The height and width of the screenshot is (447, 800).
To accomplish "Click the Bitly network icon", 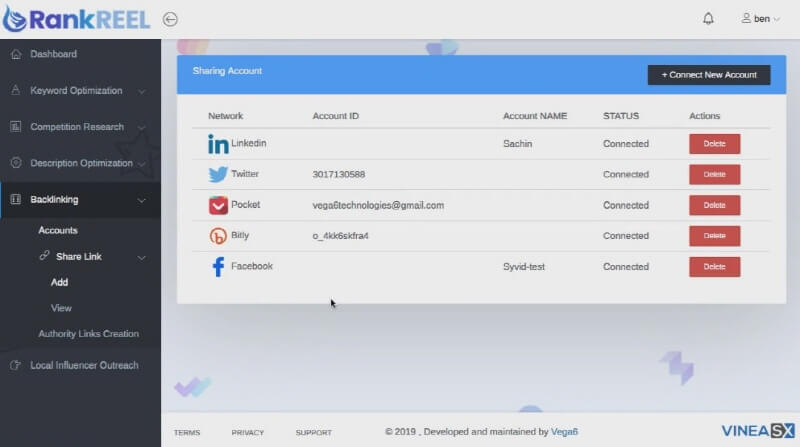I will pyautogui.click(x=218, y=236).
